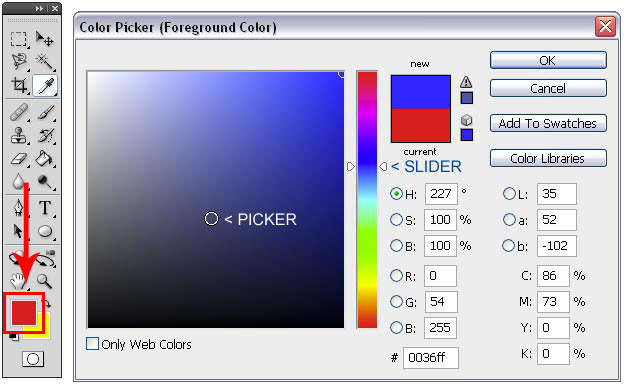Select the Dodge tool
This screenshot has height=388, width=625.
44,182
